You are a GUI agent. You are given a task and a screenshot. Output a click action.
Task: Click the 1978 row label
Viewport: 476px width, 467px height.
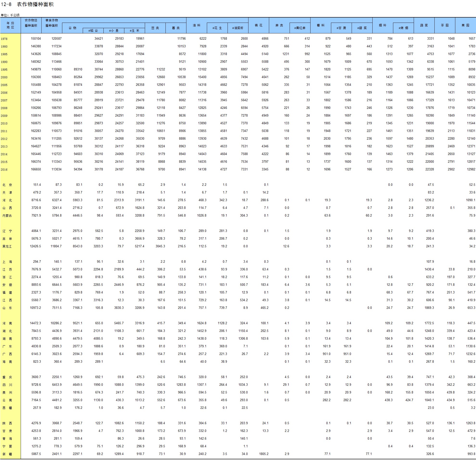pos(4,39)
